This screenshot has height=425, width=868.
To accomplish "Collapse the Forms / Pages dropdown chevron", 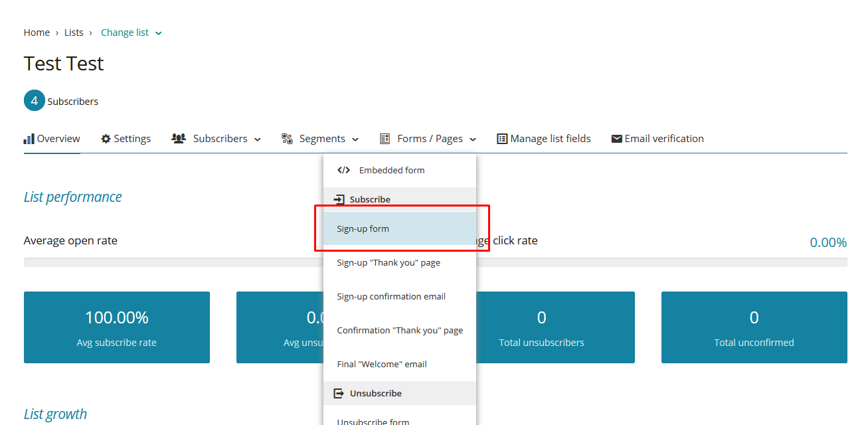I will (x=473, y=139).
